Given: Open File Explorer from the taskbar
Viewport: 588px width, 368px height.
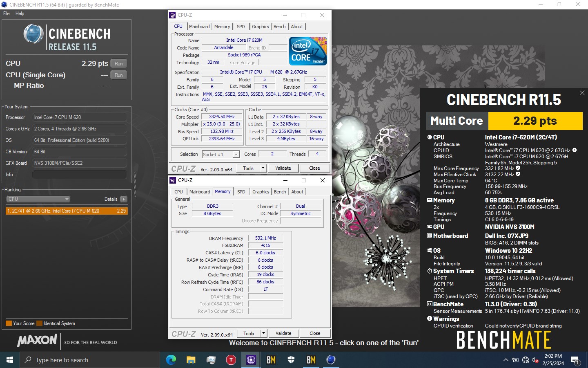Looking at the screenshot, I should (191, 360).
